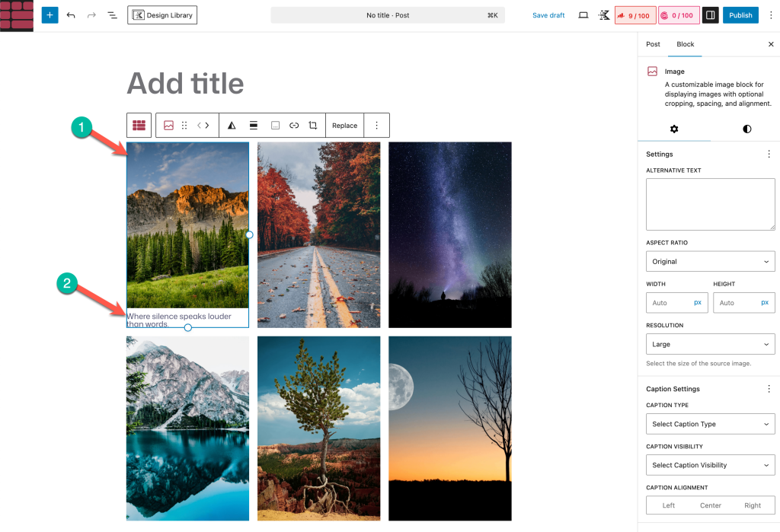The image size is (780, 532).
Task: Expand the Resolution dropdown
Action: [710, 344]
